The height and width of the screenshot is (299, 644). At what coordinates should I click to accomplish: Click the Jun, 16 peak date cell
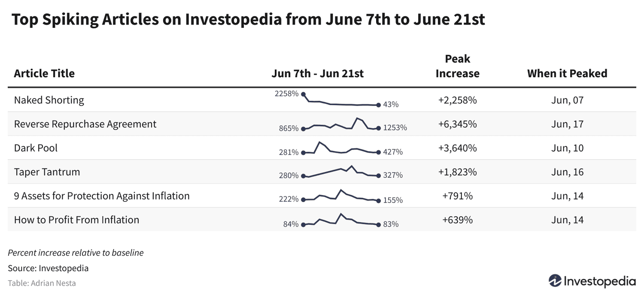567,172
